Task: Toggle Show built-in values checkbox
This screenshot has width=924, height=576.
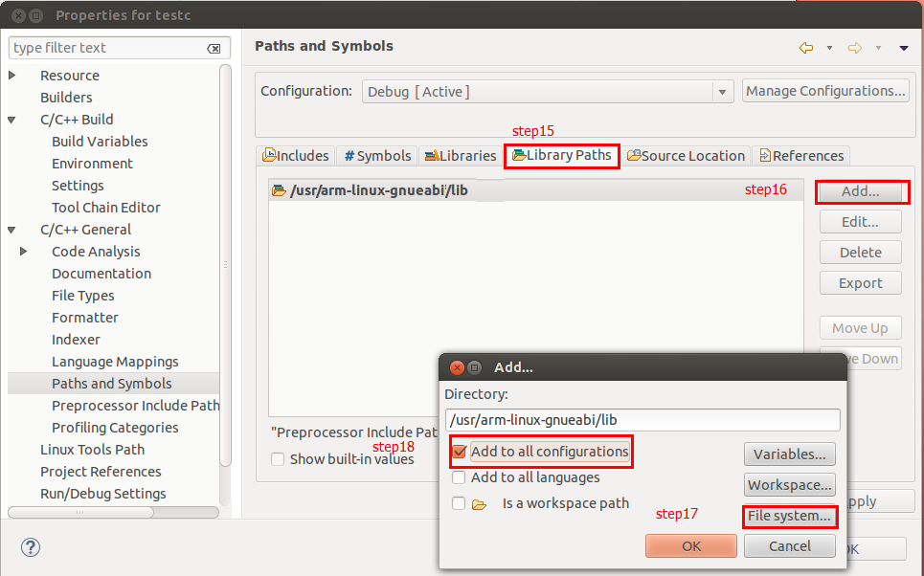Action: click(278, 459)
